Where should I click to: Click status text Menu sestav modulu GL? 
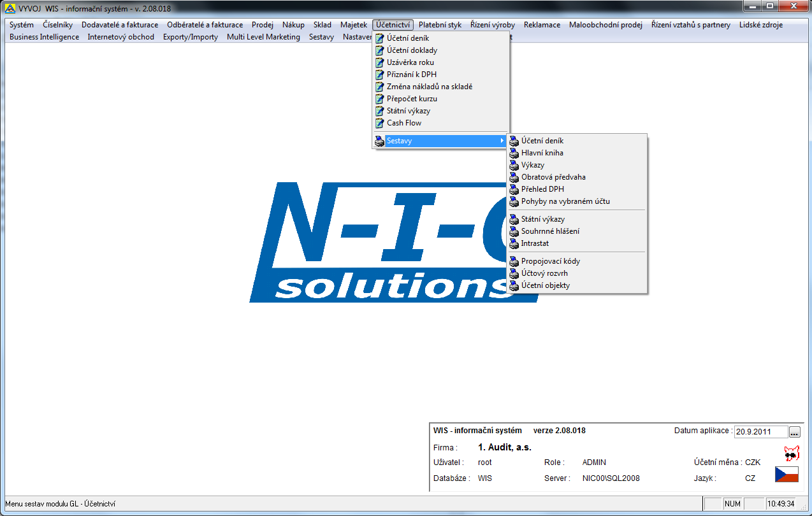(x=60, y=504)
